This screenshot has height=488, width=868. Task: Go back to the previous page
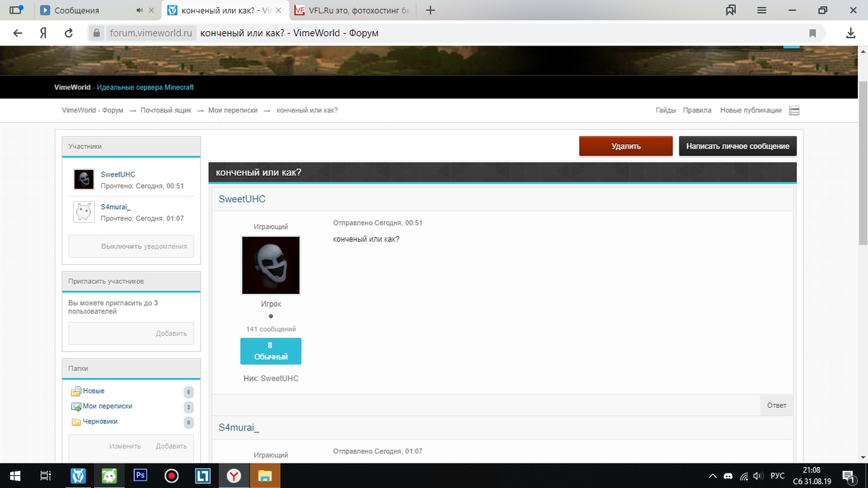[18, 33]
